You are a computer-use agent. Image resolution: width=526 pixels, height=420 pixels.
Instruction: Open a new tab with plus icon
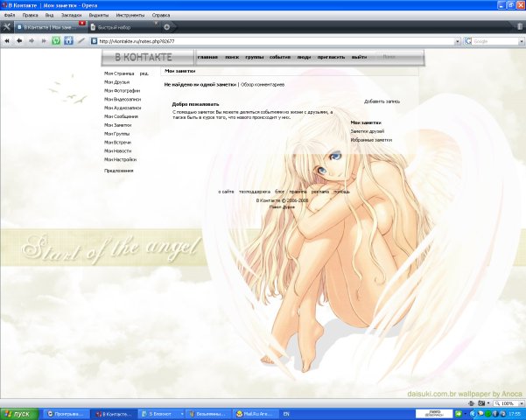[166, 27]
